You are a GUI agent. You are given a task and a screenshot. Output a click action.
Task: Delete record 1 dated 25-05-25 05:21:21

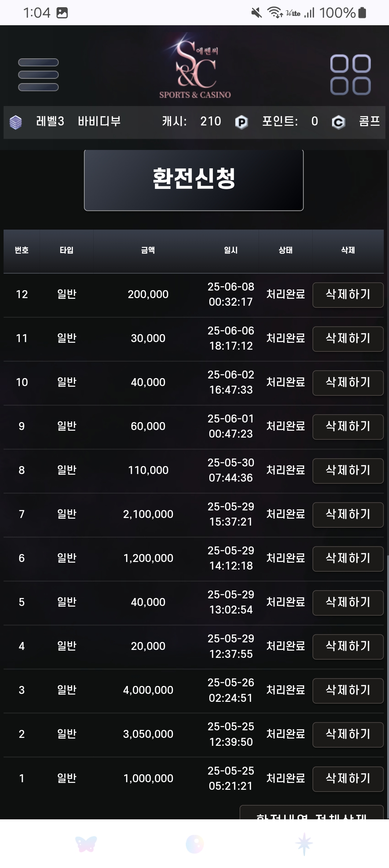(348, 779)
